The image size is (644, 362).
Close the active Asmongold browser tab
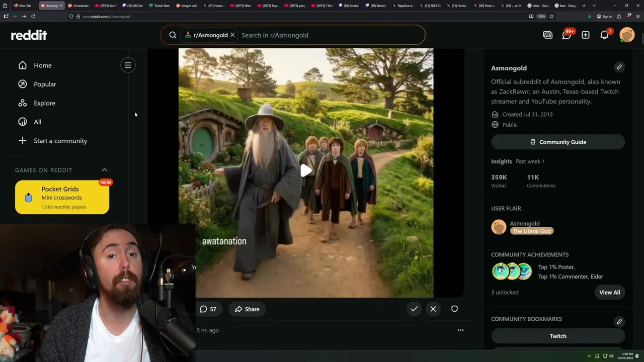click(61, 6)
